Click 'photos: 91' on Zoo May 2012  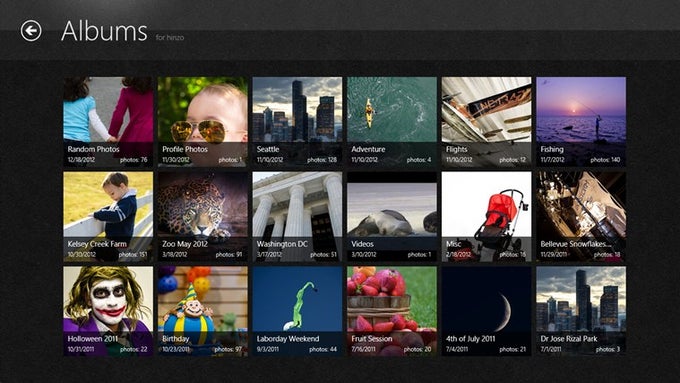click(229, 254)
